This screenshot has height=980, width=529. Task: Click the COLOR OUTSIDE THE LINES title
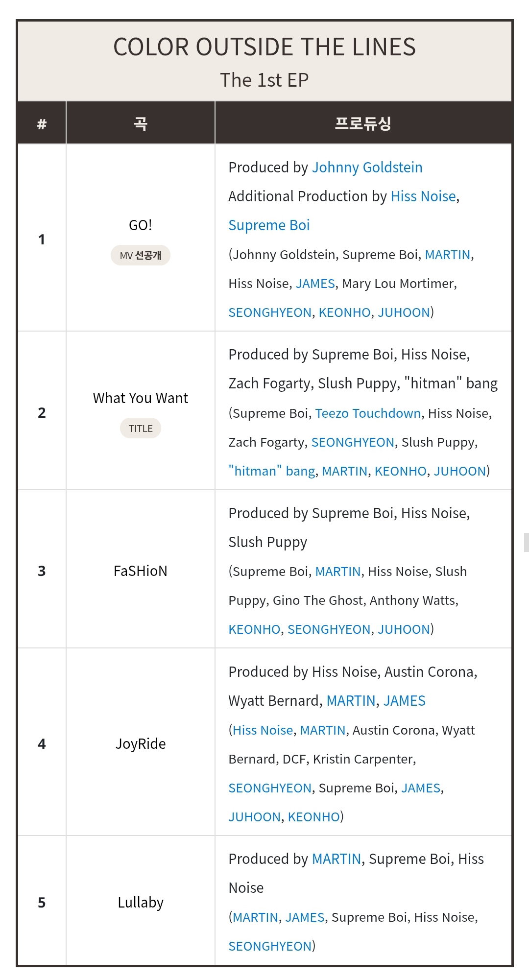[264, 47]
